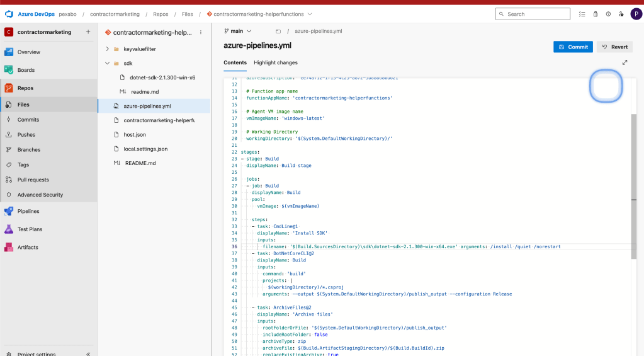The image size is (644, 356).
Task: Open Files in Repos submenu
Action: pyautogui.click(x=49, y=105)
